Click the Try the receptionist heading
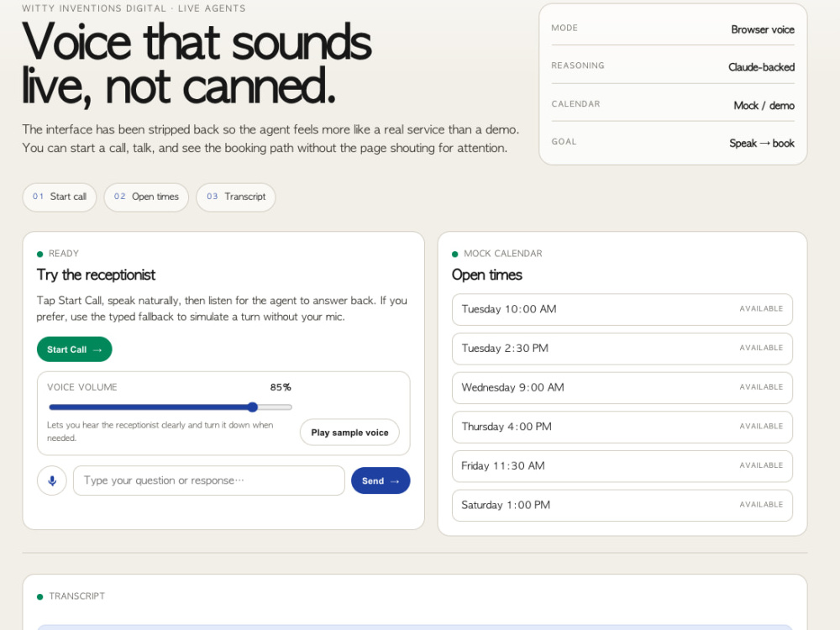Viewport: 840px width, 630px height. (96, 275)
